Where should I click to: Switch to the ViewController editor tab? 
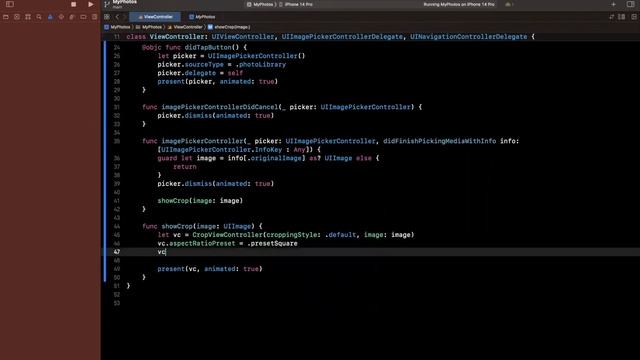click(155, 17)
